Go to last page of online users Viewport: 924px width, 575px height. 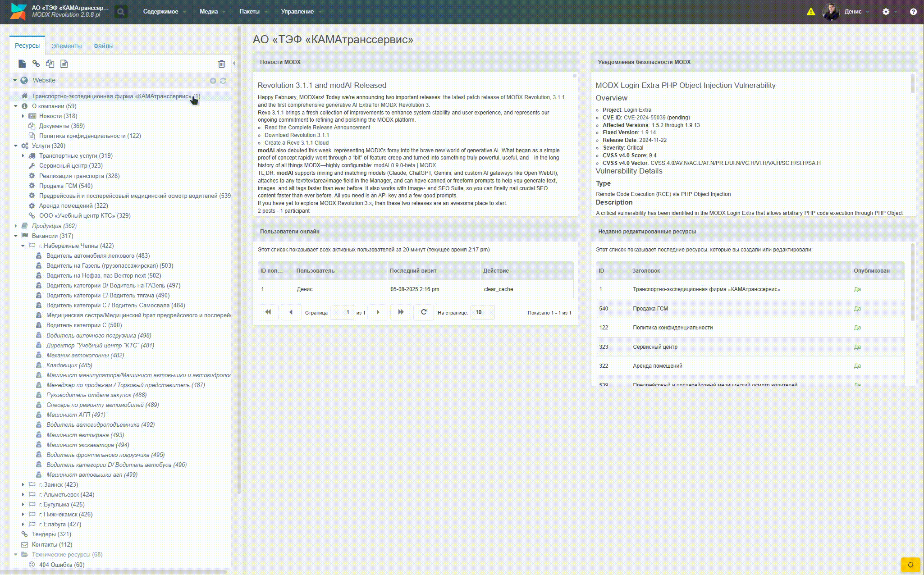(401, 312)
